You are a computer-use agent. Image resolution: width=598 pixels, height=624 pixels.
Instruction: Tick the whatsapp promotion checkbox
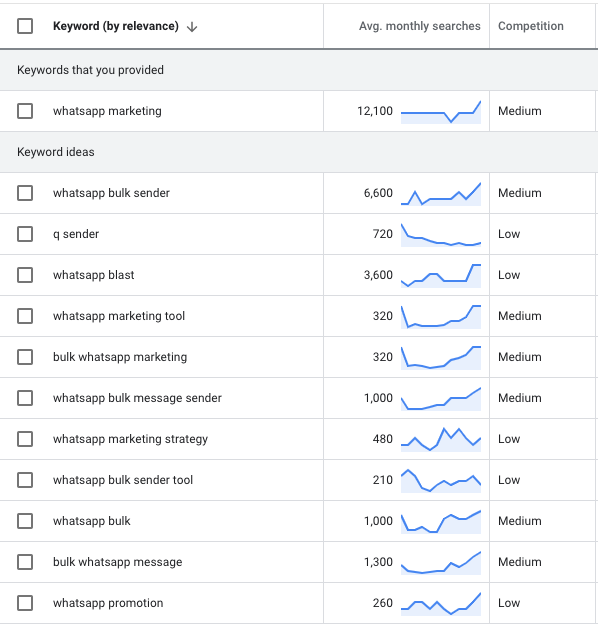[x=25, y=603]
